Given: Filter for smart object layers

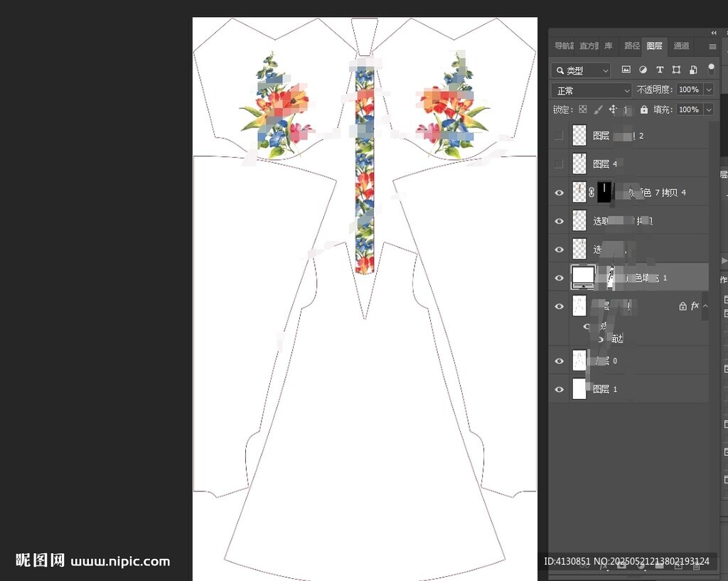Looking at the screenshot, I should [x=693, y=70].
